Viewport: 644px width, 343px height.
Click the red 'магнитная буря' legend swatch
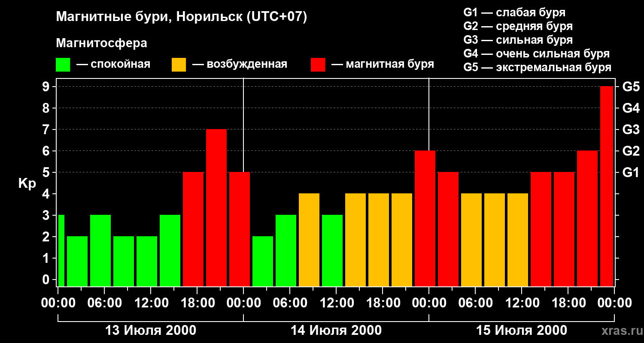(318, 65)
